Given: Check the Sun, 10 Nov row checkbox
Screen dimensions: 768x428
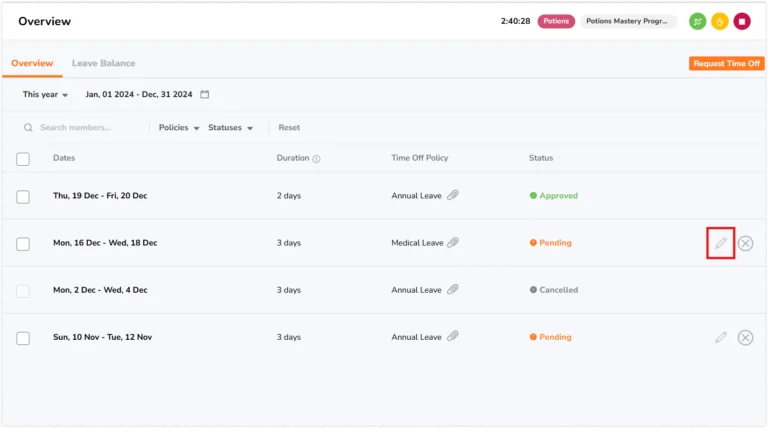Looking at the screenshot, I should click(23, 338).
